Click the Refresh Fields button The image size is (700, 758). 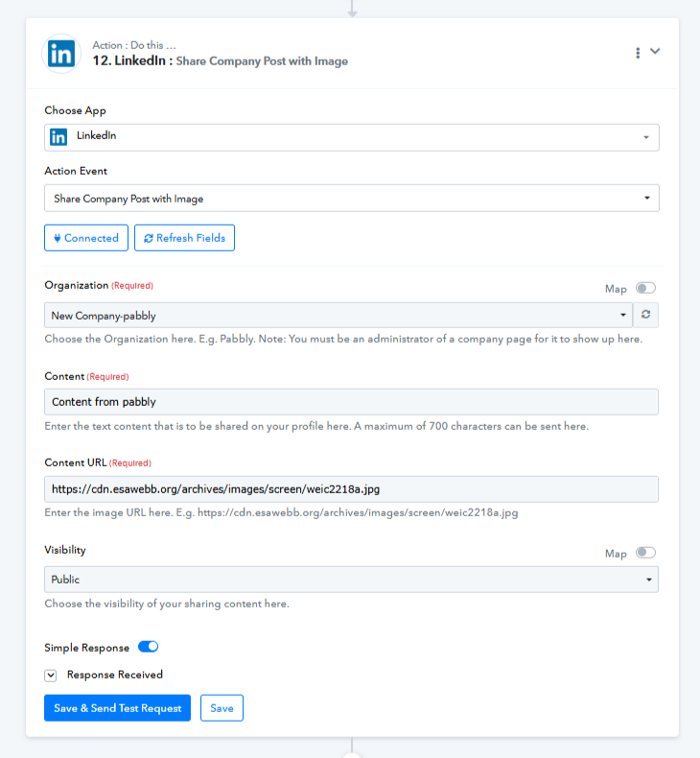pyautogui.click(x=184, y=238)
